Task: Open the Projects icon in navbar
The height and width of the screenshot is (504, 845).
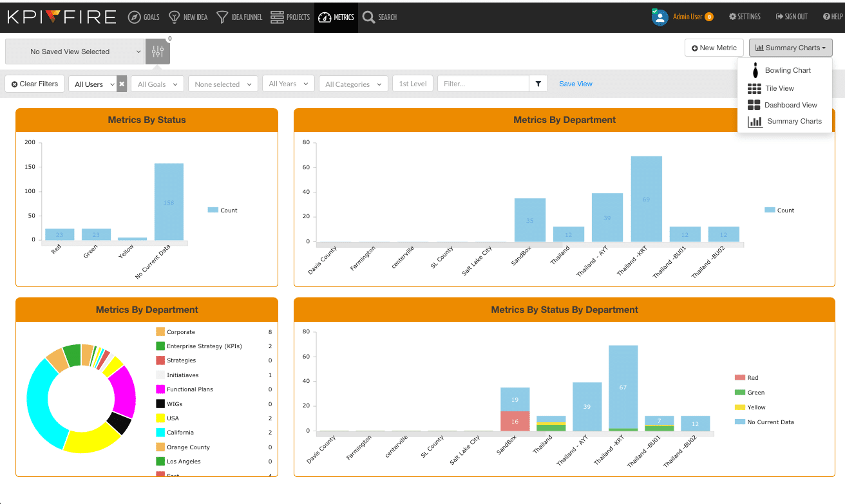Action: point(277,17)
